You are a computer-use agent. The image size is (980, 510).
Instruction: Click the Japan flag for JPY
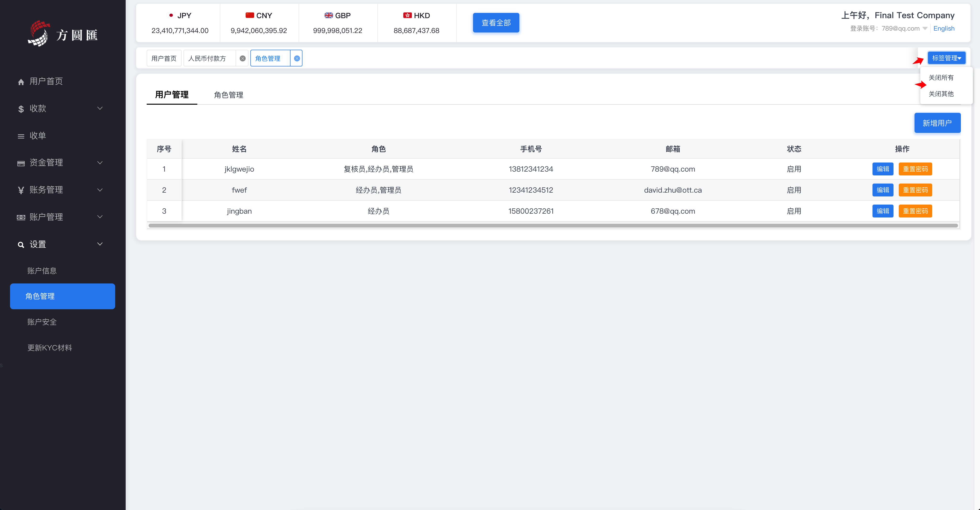coord(171,15)
